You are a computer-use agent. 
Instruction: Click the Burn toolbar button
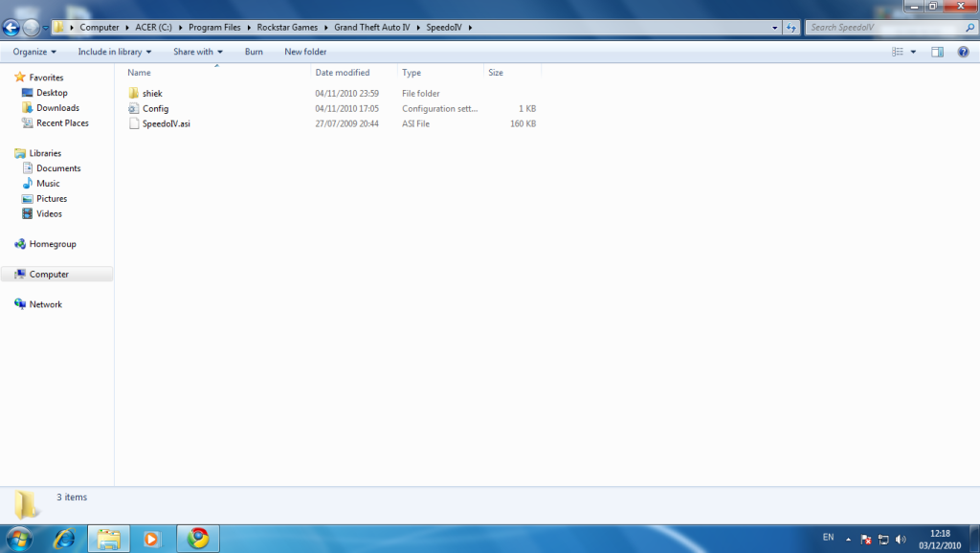[x=254, y=52]
